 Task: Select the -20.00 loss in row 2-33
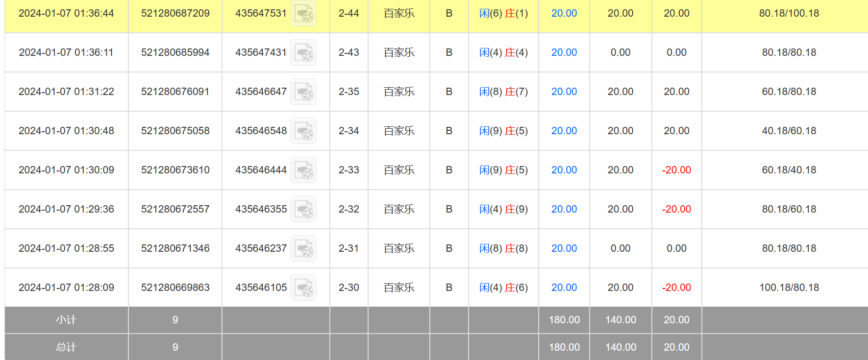[x=676, y=170]
